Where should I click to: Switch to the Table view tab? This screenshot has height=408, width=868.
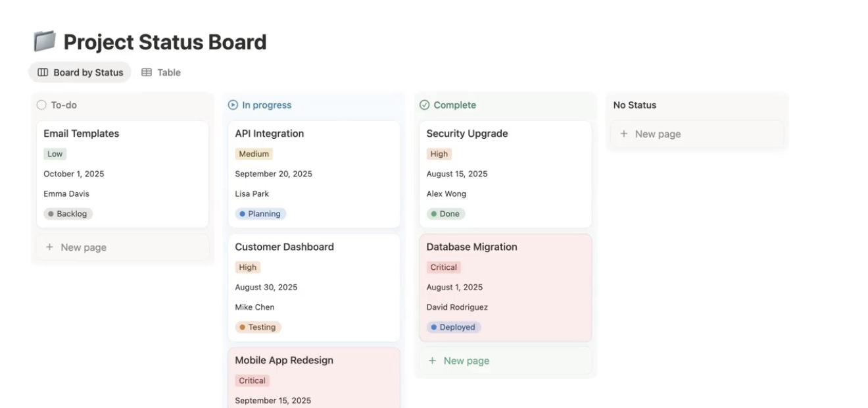click(x=161, y=72)
